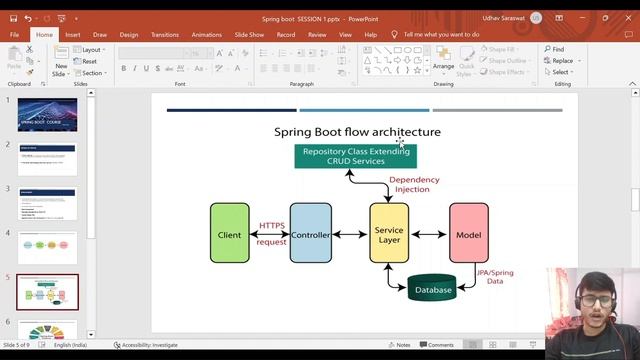640x360 pixels.
Task: Click the thumbnail pane scroll down arrow
Action: point(91,335)
